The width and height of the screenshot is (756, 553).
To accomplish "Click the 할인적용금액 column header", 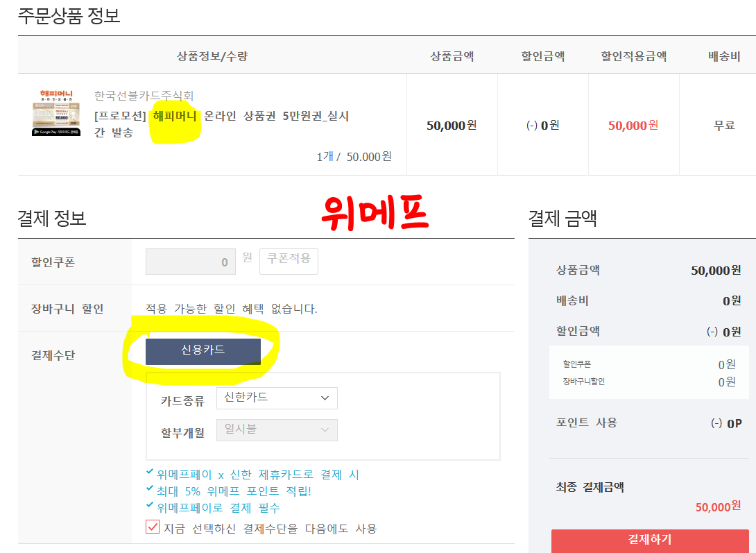I will tap(633, 56).
